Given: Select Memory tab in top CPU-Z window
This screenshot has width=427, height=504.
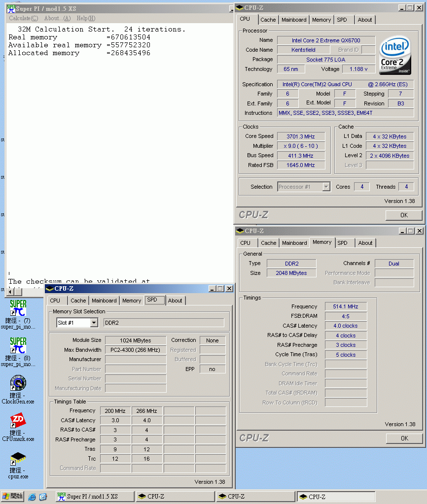Looking at the screenshot, I should click(321, 20).
